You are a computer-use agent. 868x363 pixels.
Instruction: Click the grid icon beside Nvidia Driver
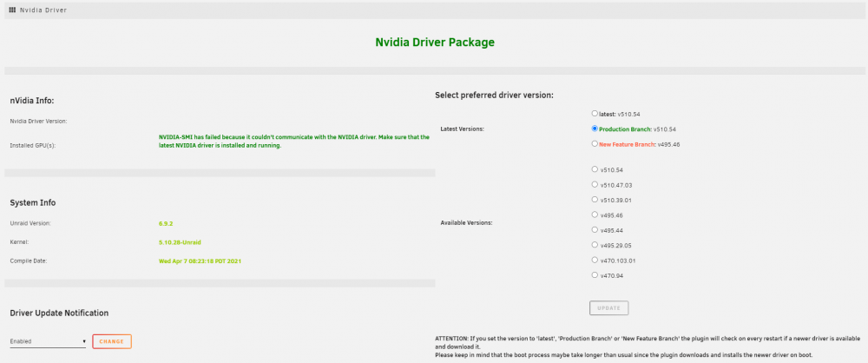coord(12,10)
